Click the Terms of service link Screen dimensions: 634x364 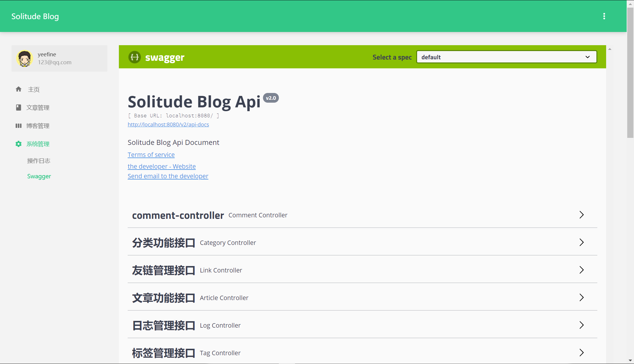(151, 155)
